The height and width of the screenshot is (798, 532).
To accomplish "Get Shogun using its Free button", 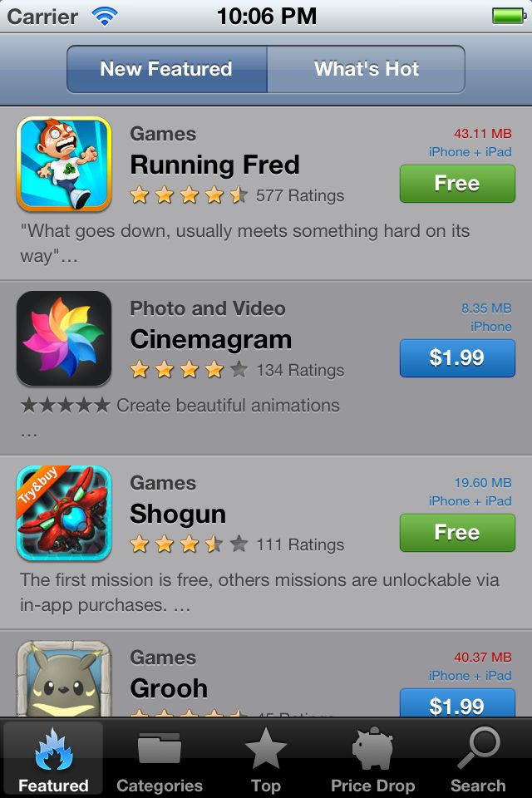I will 457,532.
